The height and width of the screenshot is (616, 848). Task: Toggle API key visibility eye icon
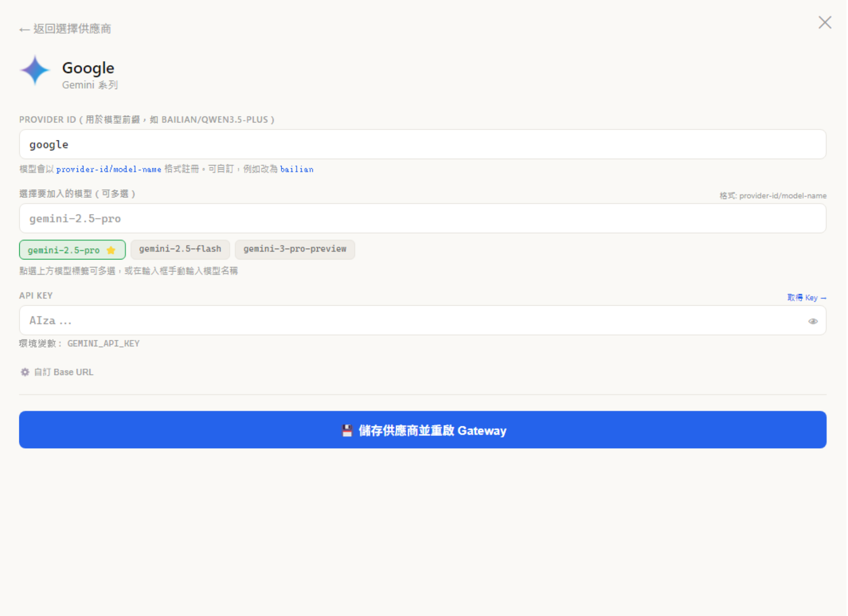click(x=813, y=321)
